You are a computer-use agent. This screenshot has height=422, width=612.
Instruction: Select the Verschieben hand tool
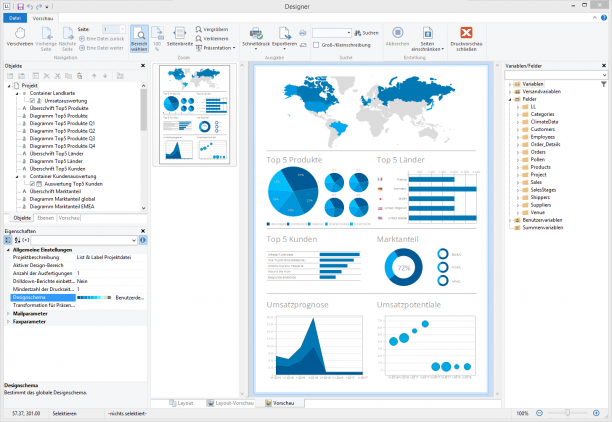click(20, 33)
